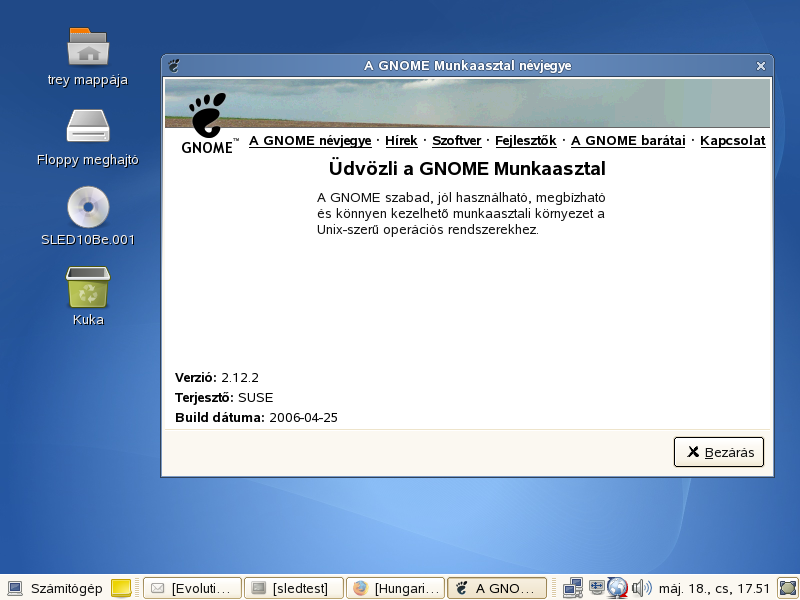Viewport: 800px width, 600px height.
Task: Open the Floppy meghajtó drive icon
Action: 88,126
